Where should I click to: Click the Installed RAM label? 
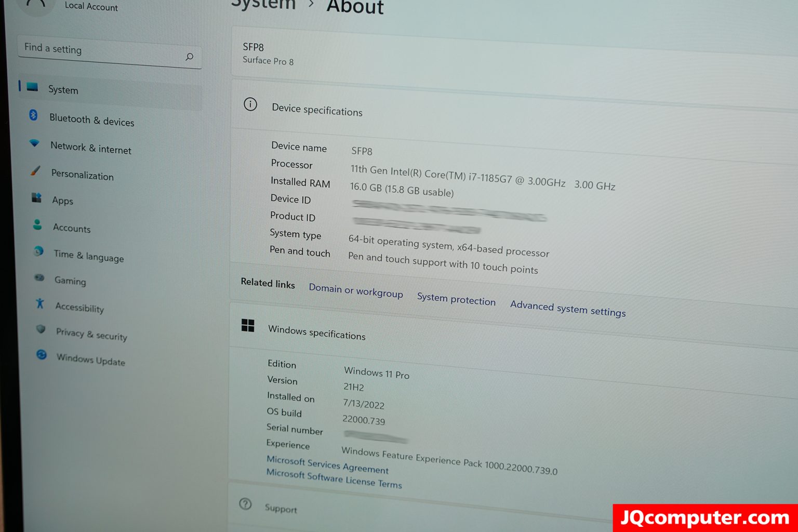pyautogui.click(x=300, y=182)
